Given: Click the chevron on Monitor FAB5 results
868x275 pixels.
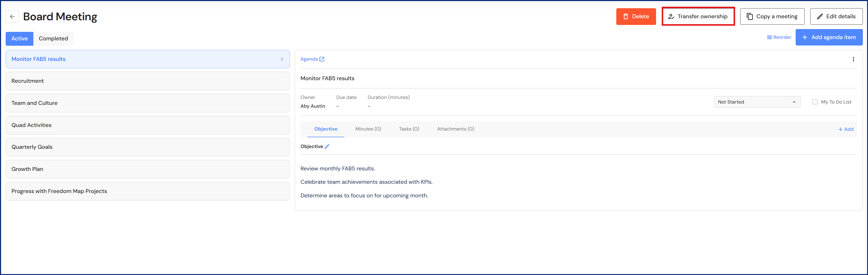Looking at the screenshot, I should point(282,59).
